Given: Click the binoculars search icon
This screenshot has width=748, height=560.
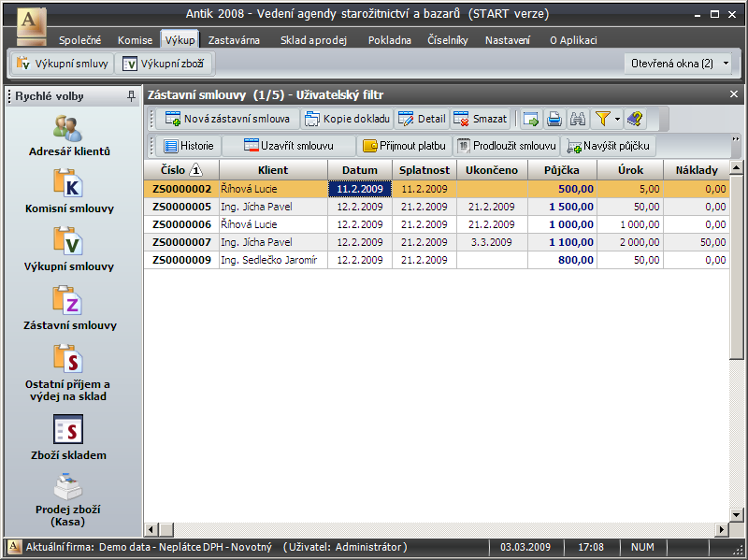Looking at the screenshot, I should pyautogui.click(x=578, y=119).
